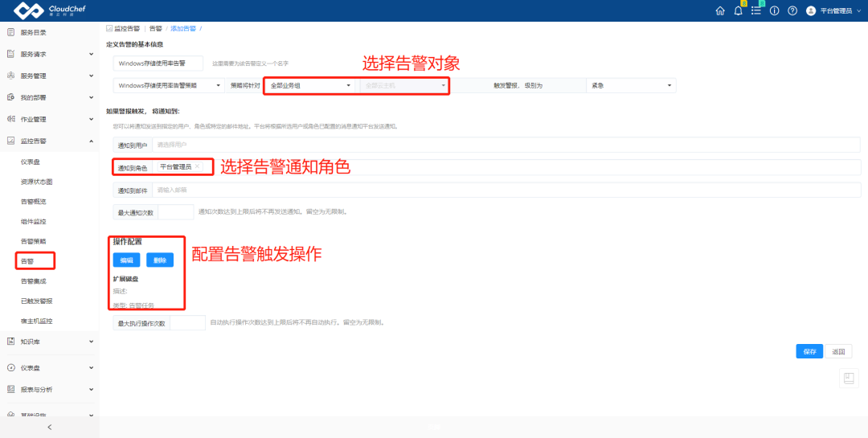Click the 服务目录 sidebar icon
This screenshot has width=868, height=438.
click(10, 32)
